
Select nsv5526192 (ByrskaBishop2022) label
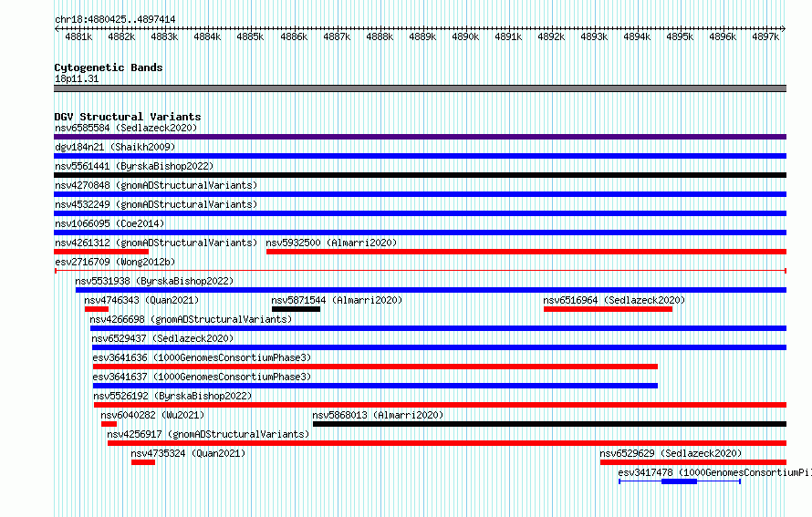point(172,396)
